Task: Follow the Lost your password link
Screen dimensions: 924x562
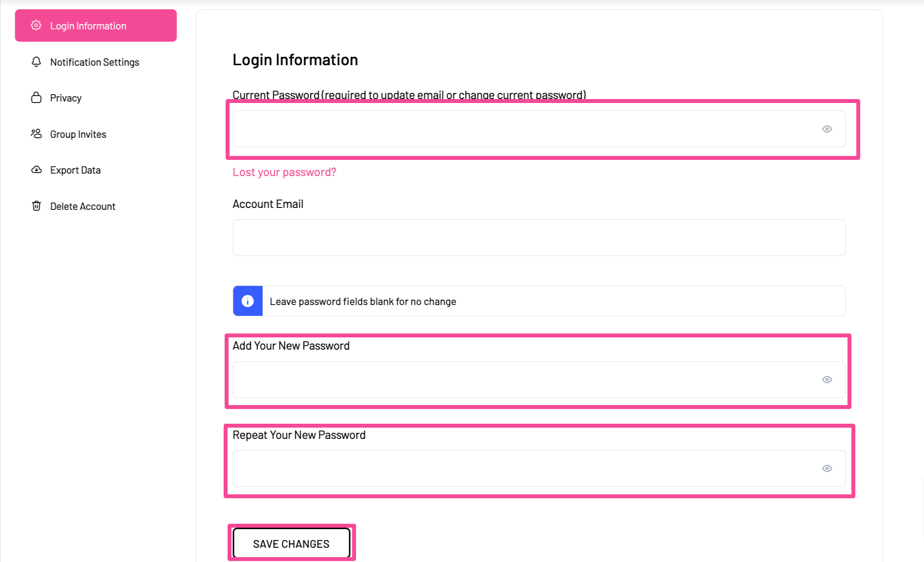Action: [284, 172]
